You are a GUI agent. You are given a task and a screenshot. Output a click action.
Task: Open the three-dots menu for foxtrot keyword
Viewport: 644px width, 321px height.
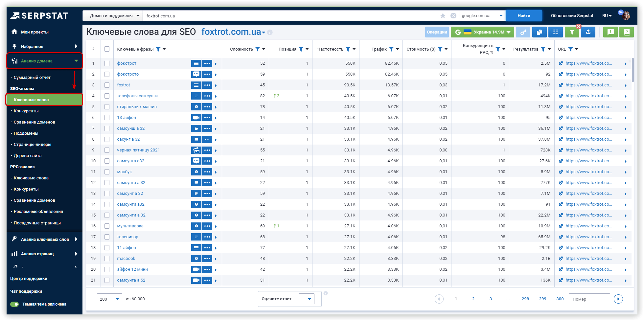(207, 85)
